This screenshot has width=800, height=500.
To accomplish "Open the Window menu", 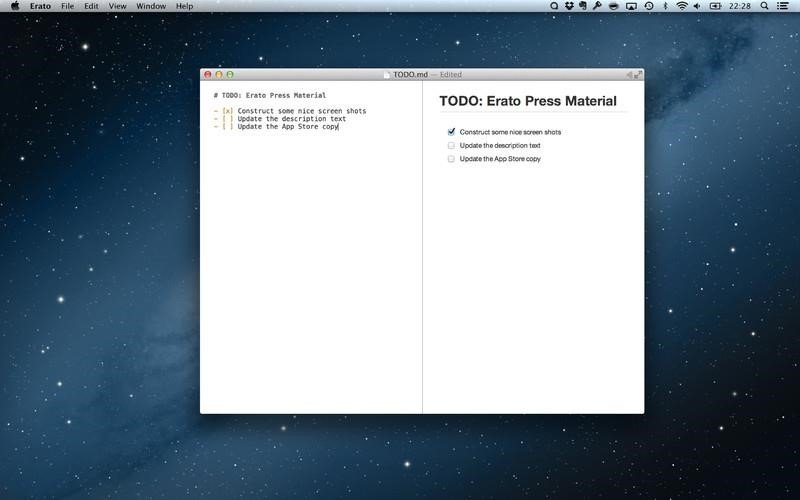I will [151, 6].
